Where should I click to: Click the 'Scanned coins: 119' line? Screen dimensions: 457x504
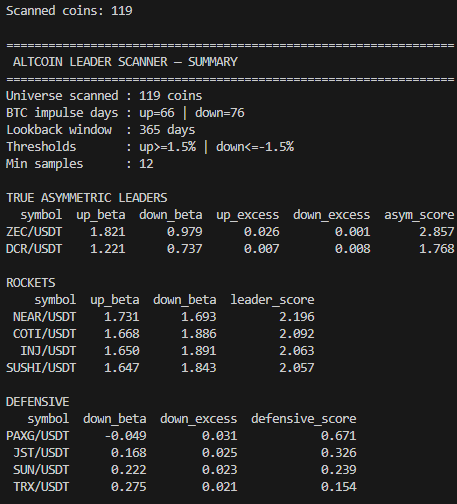[x=69, y=11]
